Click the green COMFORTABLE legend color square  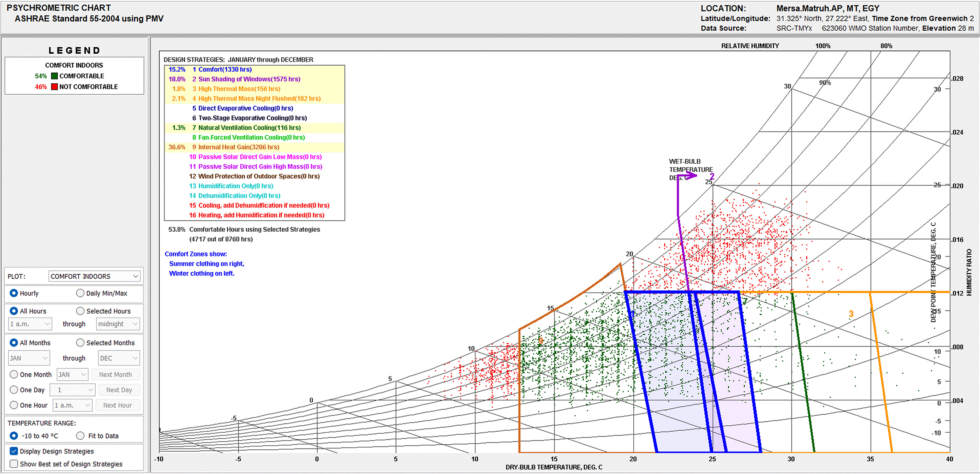point(54,76)
